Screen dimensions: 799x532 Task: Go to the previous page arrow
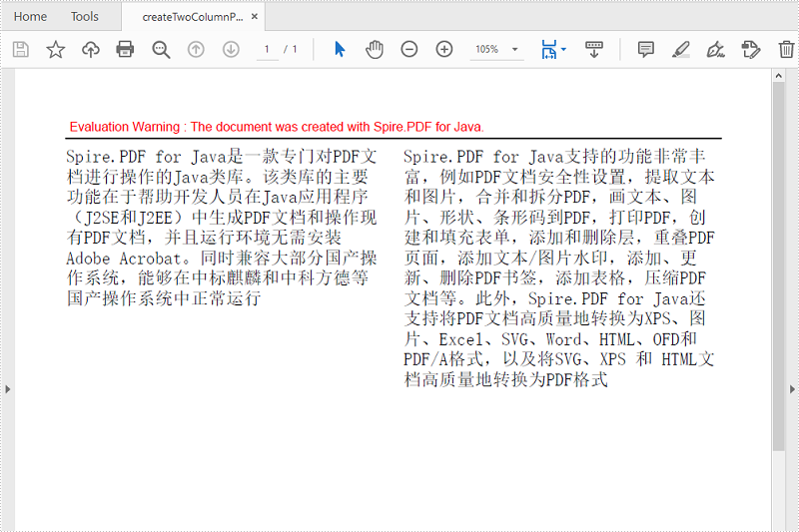pyautogui.click(x=196, y=49)
